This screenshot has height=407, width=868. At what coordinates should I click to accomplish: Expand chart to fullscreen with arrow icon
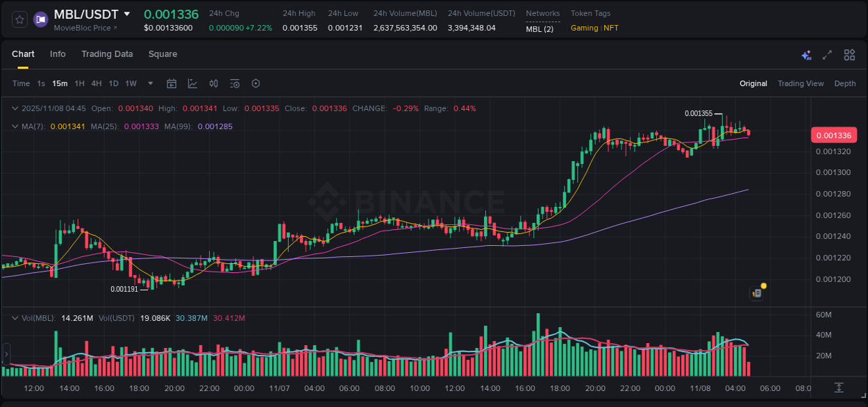pyautogui.click(x=827, y=54)
